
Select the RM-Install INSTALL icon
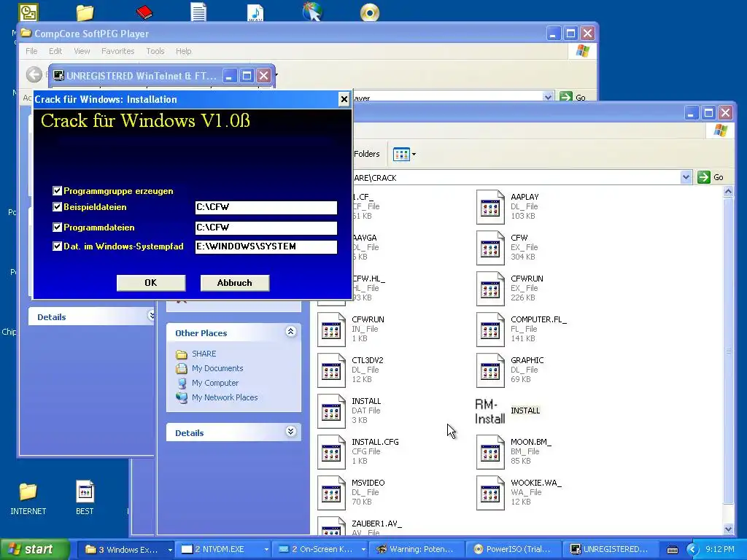pos(490,411)
